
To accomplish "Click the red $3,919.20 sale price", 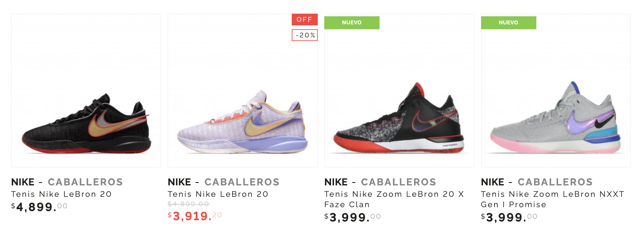I will tap(195, 216).
